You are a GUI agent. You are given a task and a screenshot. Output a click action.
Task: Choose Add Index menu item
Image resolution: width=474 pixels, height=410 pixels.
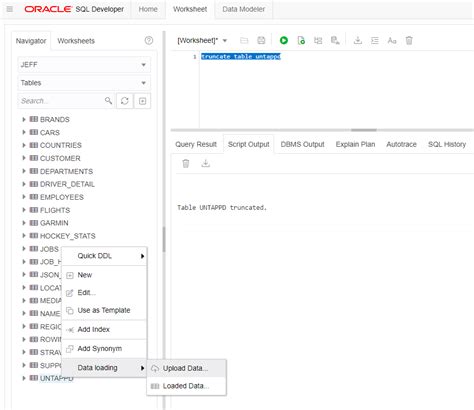pos(104,329)
